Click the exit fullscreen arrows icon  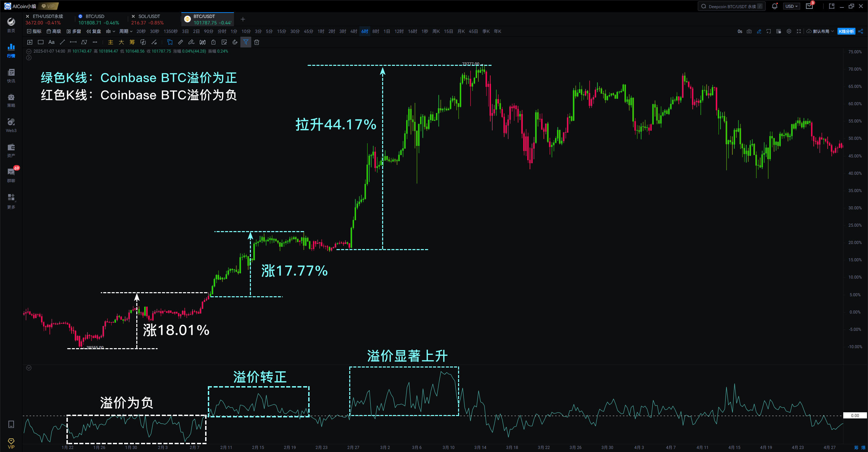[799, 31]
